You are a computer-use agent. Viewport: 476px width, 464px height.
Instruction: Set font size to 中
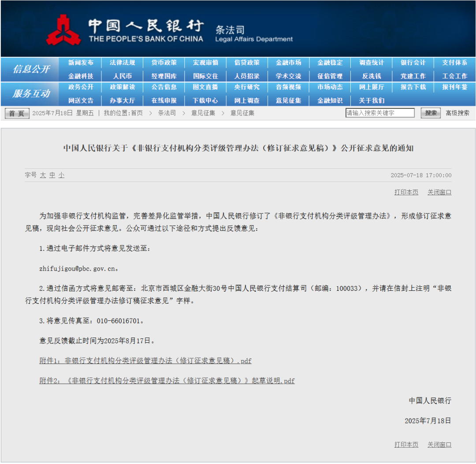tap(52, 175)
